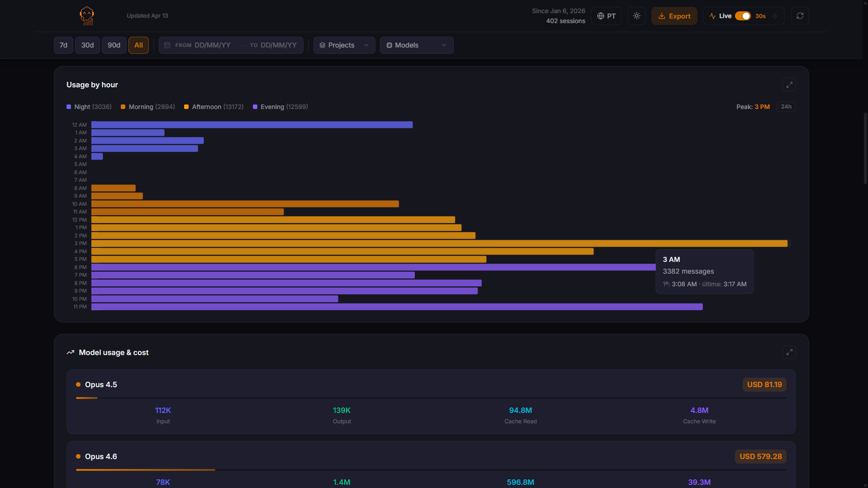This screenshot has width=868, height=488.
Task: Click the Evening purple legend swatch
Action: (255, 107)
